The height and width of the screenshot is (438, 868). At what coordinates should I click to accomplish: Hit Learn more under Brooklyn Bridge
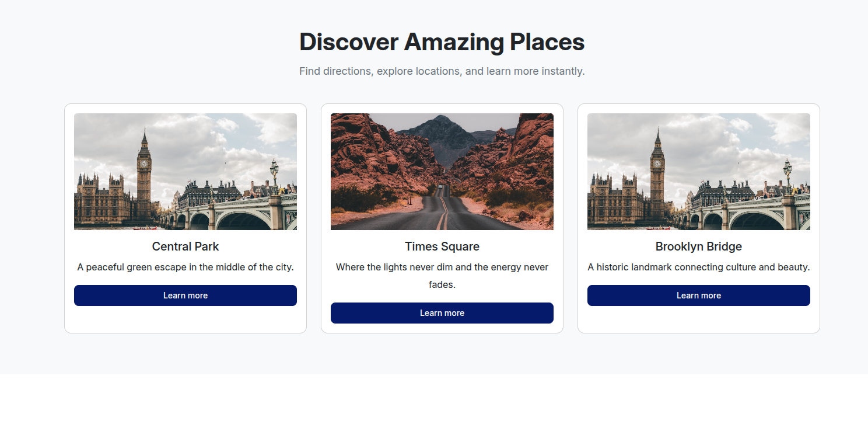point(698,296)
